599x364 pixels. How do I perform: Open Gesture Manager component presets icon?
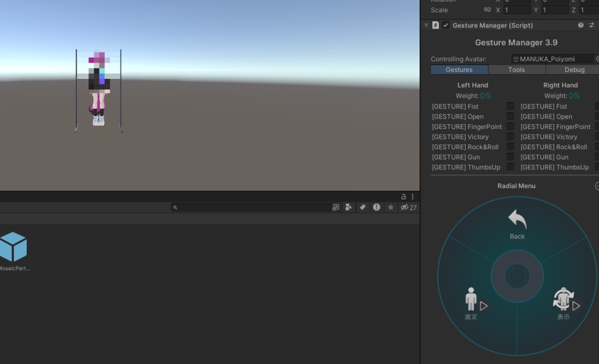coord(591,25)
